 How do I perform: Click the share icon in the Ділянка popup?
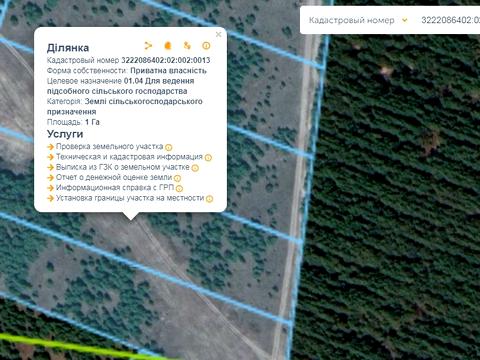pyautogui.click(x=148, y=46)
